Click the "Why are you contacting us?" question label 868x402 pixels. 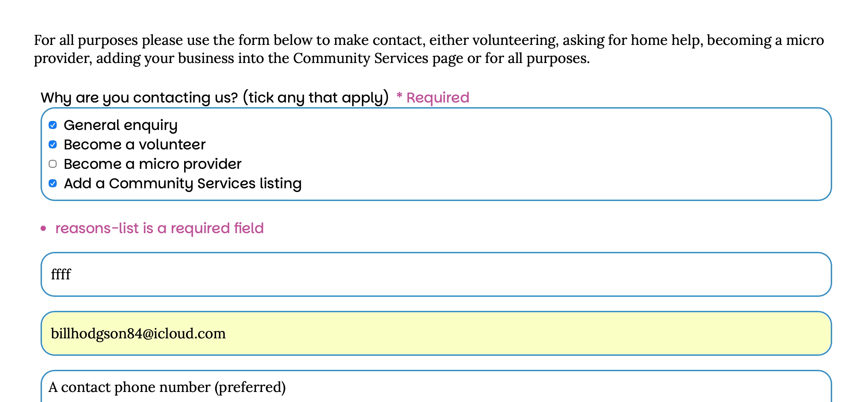pos(139,97)
